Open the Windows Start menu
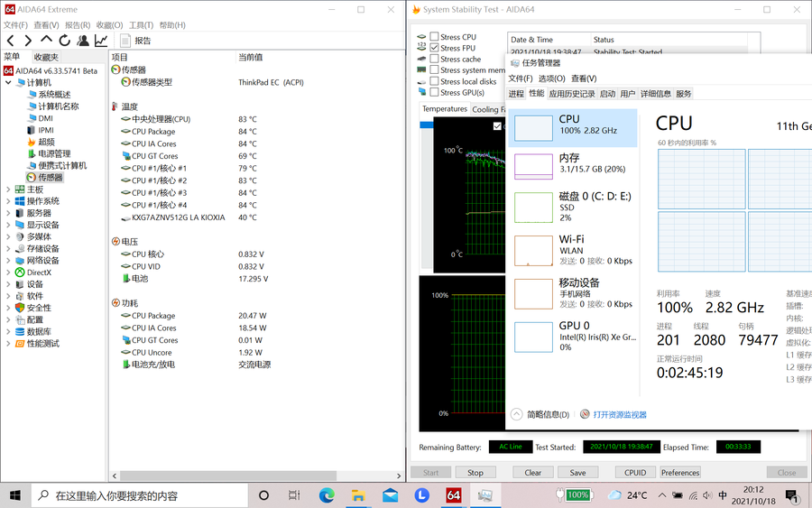The width and height of the screenshot is (812, 508). coord(15,495)
